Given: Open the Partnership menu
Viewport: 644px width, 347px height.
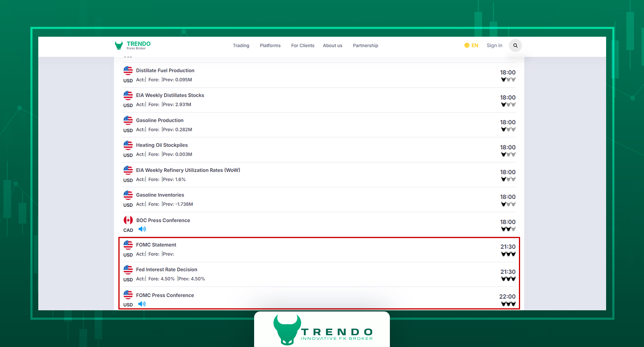Looking at the screenshot, I should (365, 45).
